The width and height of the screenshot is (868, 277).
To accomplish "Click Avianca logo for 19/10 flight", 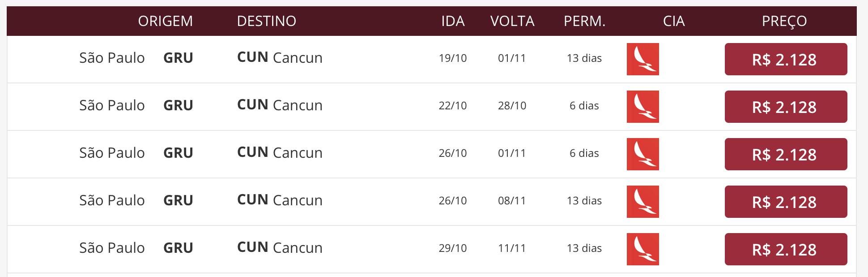I will (x=643, y=59).
